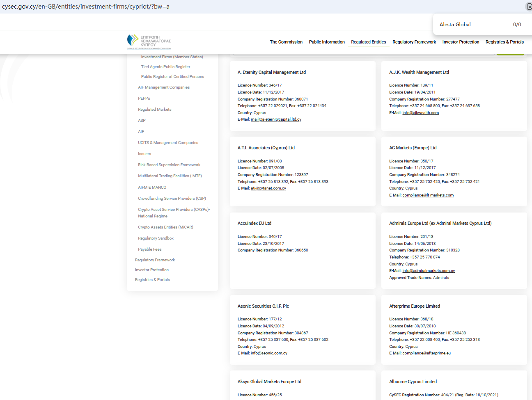This screenshot has height=400, width=532.
Task: Click the info@aeonic.com.cy email link
Action: pos(269,353)
